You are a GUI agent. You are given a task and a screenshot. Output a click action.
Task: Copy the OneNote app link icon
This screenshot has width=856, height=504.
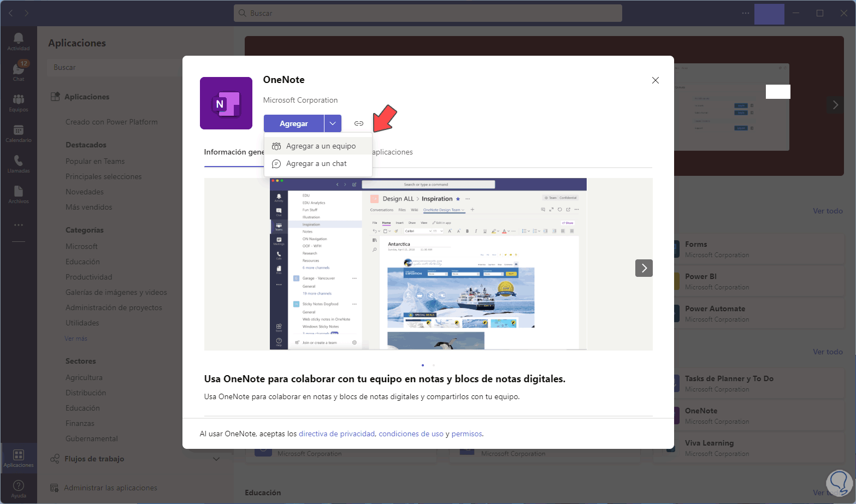tap(359, 123)
